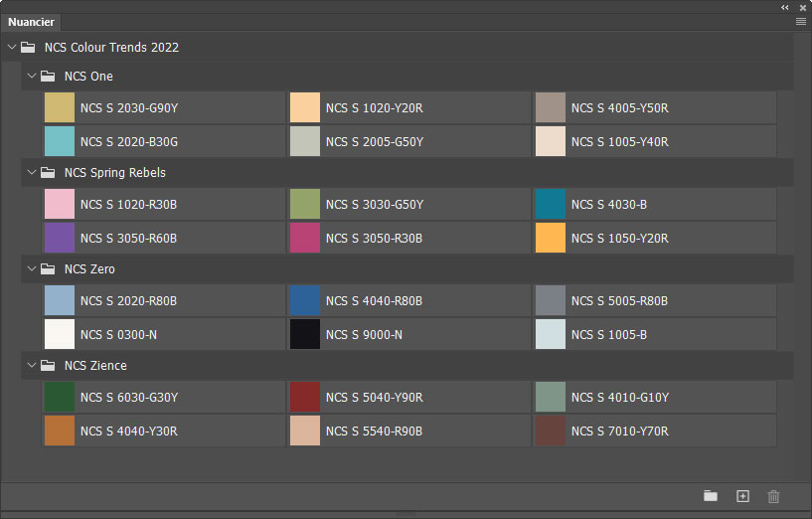Open the Nuancier panel menu icon
812x519 pixels.
[x=801, y=22]
